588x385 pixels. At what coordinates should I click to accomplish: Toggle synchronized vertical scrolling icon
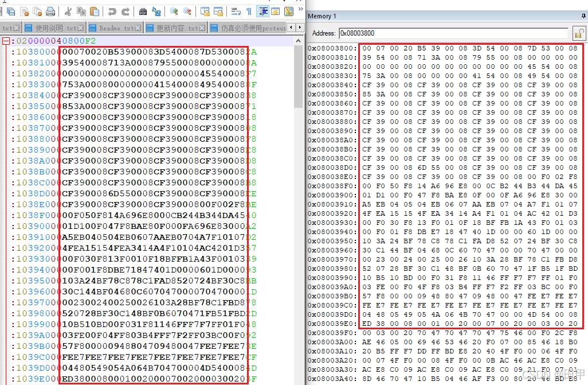tap(205, 11)
